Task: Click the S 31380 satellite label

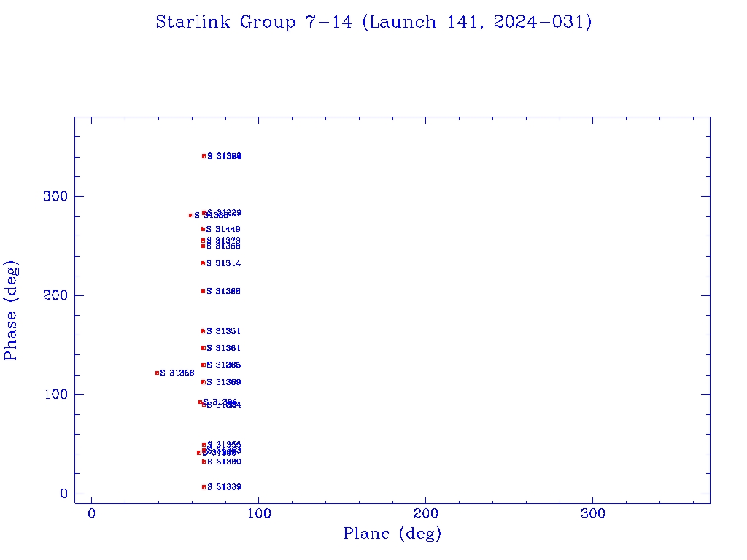Action: (224, 462)
